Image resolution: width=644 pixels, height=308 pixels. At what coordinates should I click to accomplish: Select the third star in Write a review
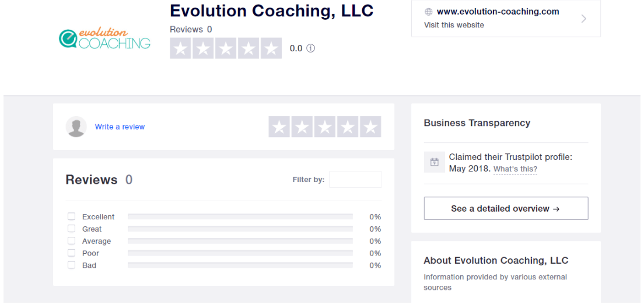[325, 127]
